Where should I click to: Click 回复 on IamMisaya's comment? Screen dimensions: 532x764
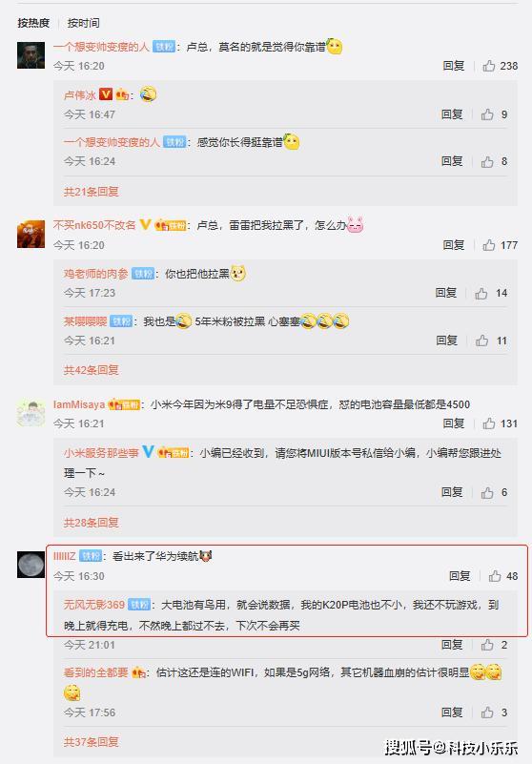click(454, 423)
